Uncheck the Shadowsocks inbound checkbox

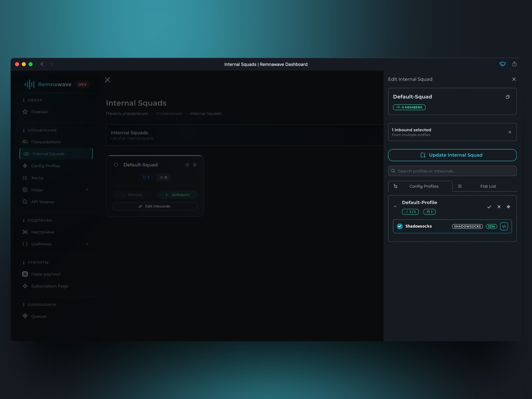coord(400,226)
